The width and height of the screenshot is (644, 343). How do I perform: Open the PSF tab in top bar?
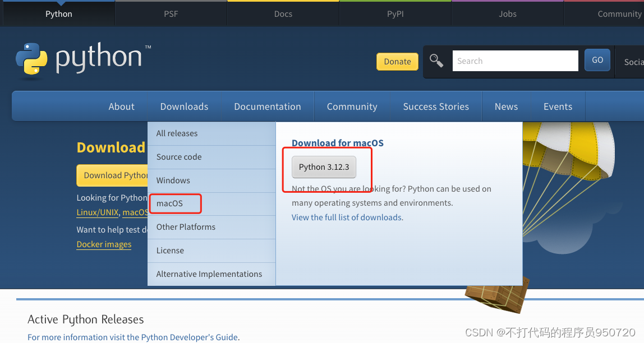(x=171, y=13)
